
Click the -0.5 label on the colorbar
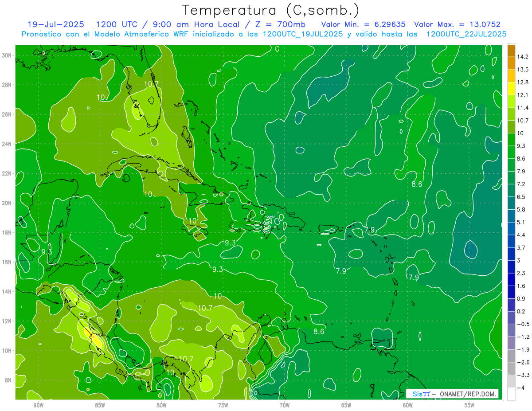click(523, 324)
